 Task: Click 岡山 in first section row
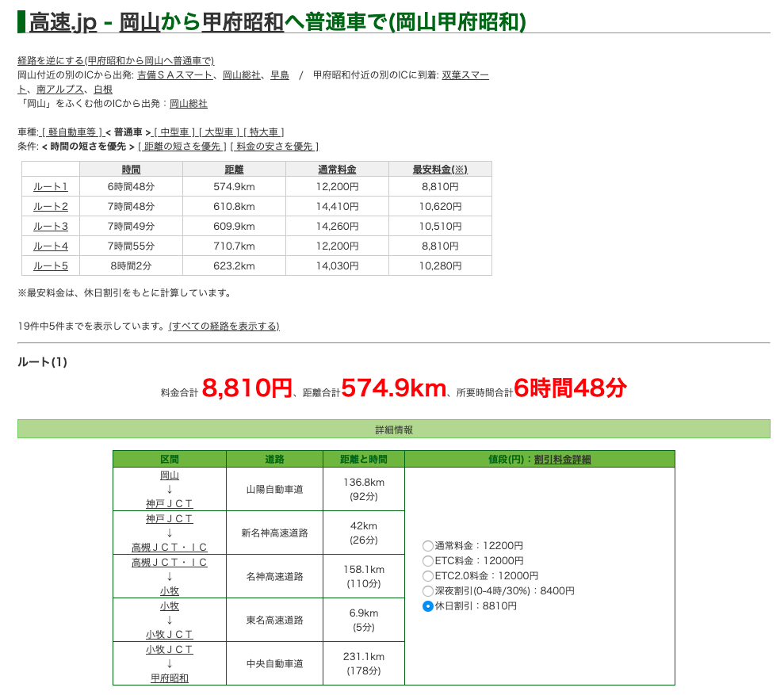click(x=170, y=475)
